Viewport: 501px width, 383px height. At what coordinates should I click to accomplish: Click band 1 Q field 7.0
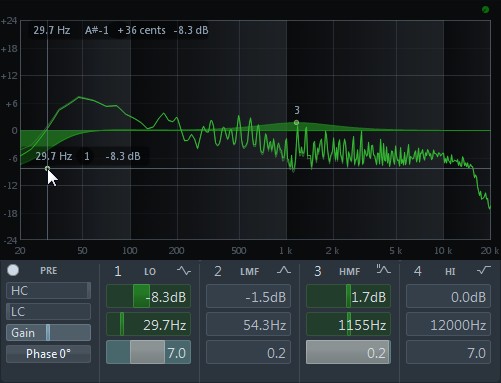(x=148, y=352)
